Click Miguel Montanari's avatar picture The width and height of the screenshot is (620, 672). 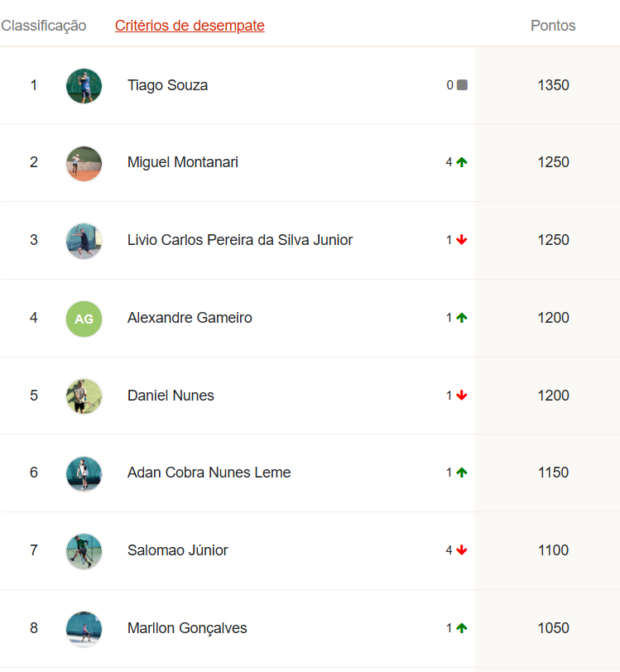point(84,163)
